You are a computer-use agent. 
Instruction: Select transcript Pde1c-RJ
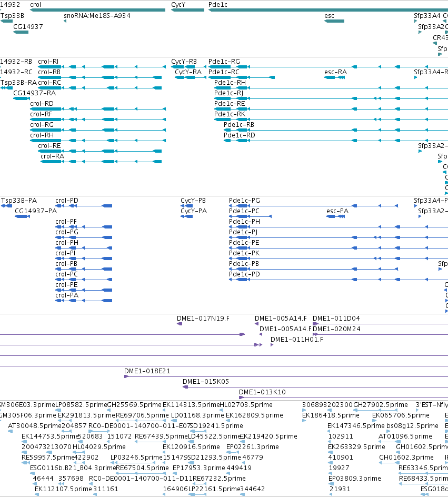(x=331, y=98)
